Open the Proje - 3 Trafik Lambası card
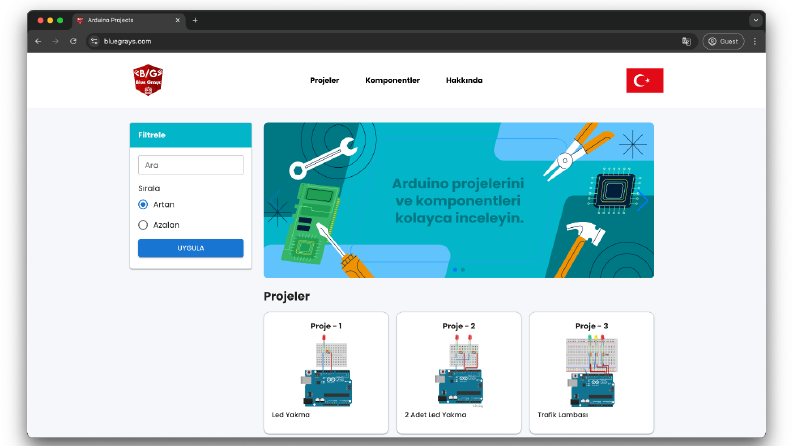Viewport: 793px width, 446px height. [x=592, y=373]
